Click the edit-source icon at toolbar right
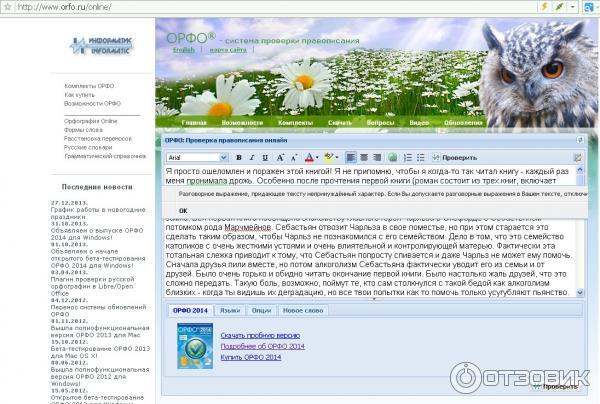The image size is (600, 404). click(577, 157)
